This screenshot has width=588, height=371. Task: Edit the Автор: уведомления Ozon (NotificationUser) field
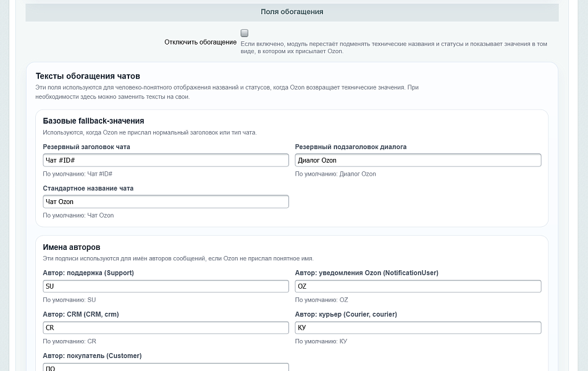(x=418, y=286)
